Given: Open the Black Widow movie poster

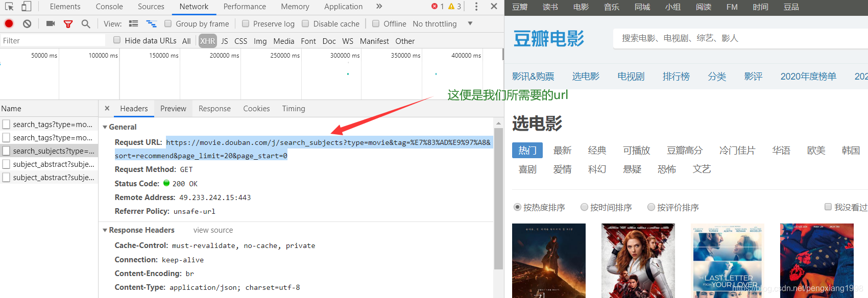Looking at the screenshot, I should (638, 261).
